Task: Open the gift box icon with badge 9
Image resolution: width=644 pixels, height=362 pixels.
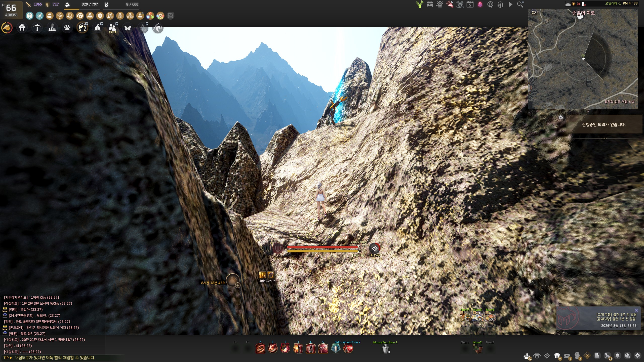Action: click(x=557, y=356)
